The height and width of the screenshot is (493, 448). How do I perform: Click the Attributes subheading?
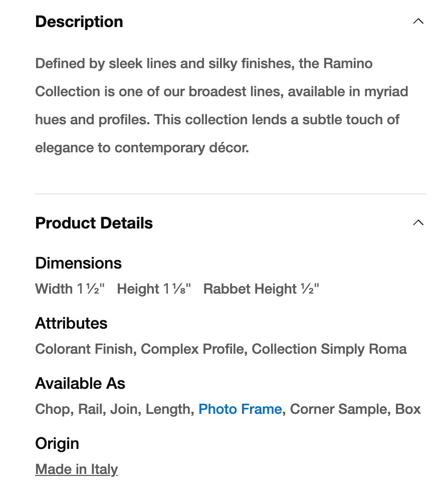coord(71,323)
